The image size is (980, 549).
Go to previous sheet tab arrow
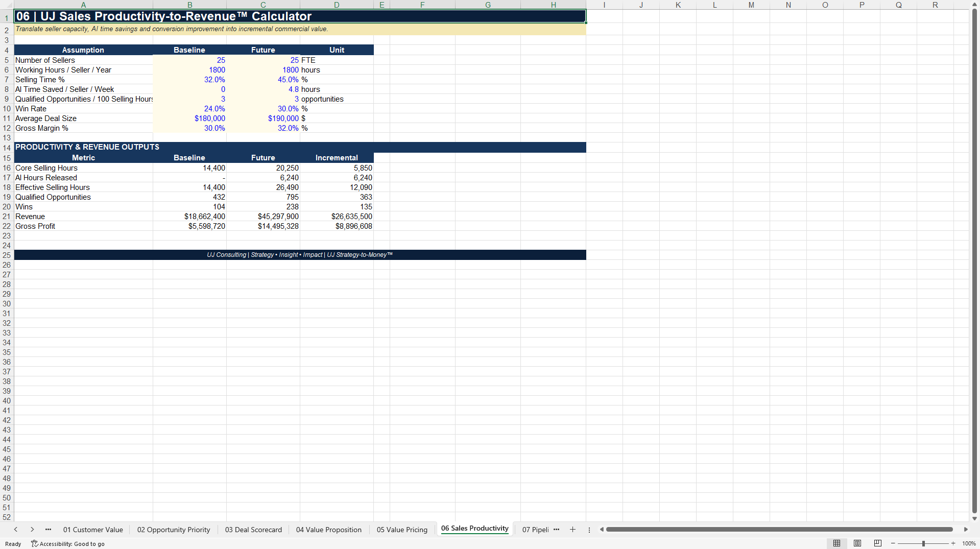[16, 530]
